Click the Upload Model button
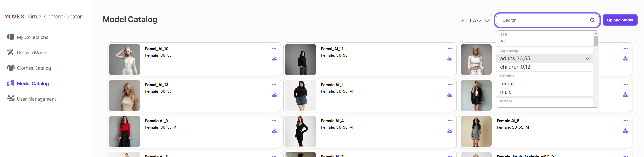 coord(620,20)
